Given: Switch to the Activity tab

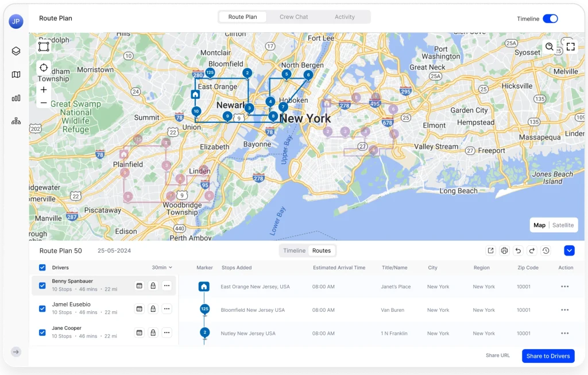Looking at the screenshot, I should point(345,17).
